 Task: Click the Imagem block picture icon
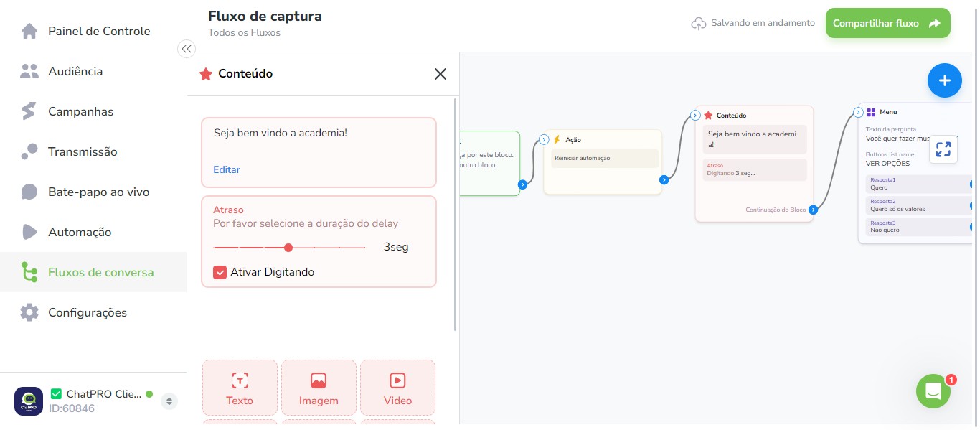tap(319, 380)
